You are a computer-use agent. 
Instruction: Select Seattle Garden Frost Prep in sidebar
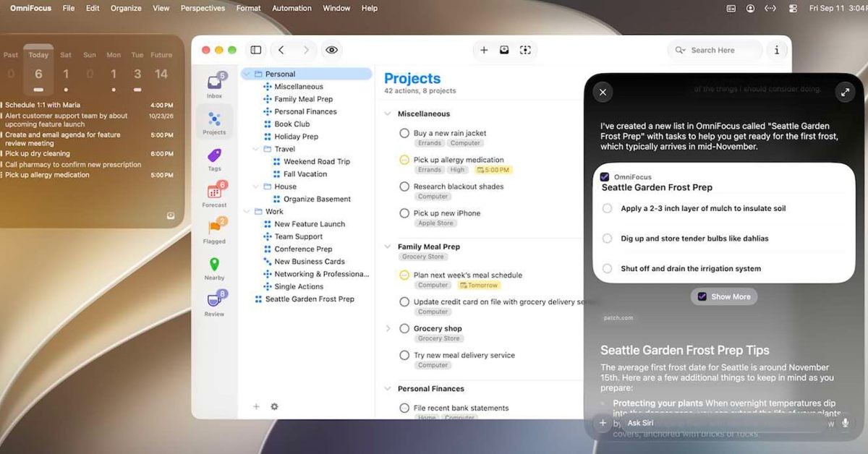[310, 299]
